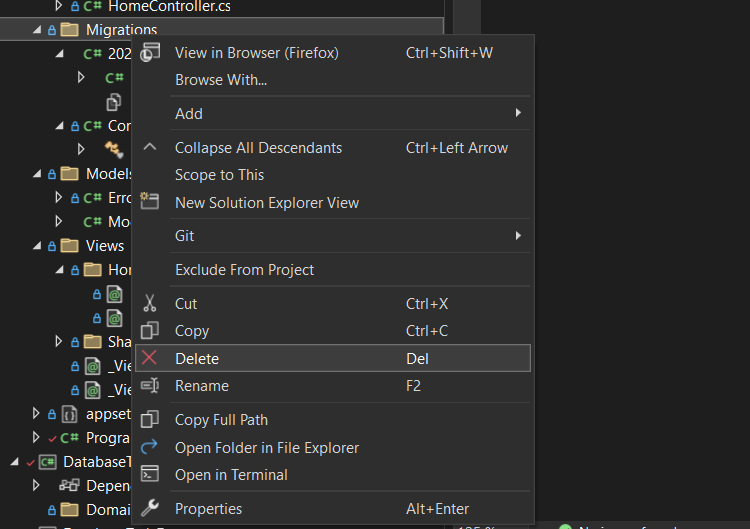Click the Open in Terminal icon

coord(150,474)
